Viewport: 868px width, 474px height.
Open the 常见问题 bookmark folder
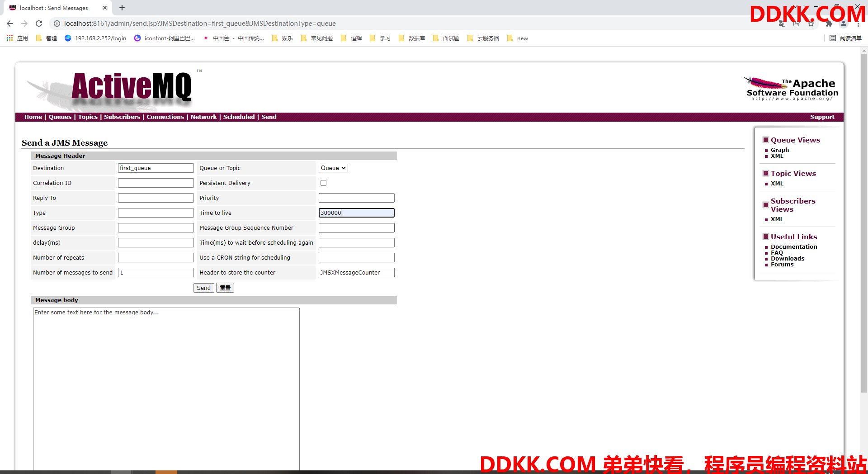point(317,38)
